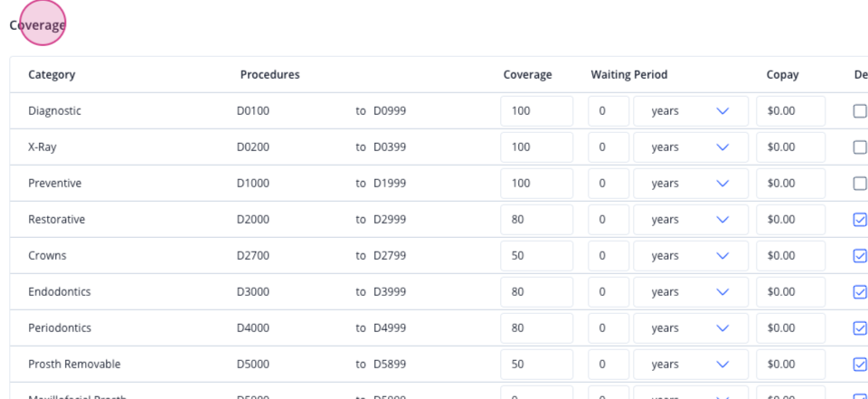The width and height of the screenshot is (868, 399).
Task: Expand X-Ray waiting period years dropdown
Action: click(691, 147)
